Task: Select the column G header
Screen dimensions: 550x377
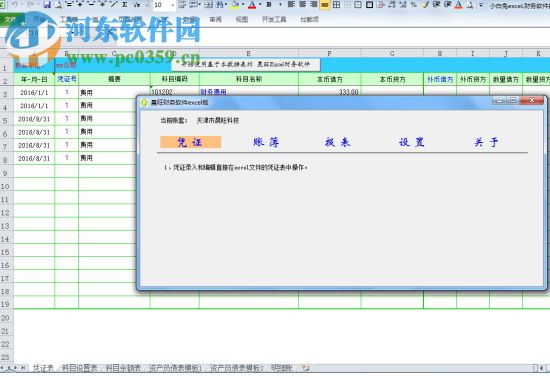Action: point(392,53)
